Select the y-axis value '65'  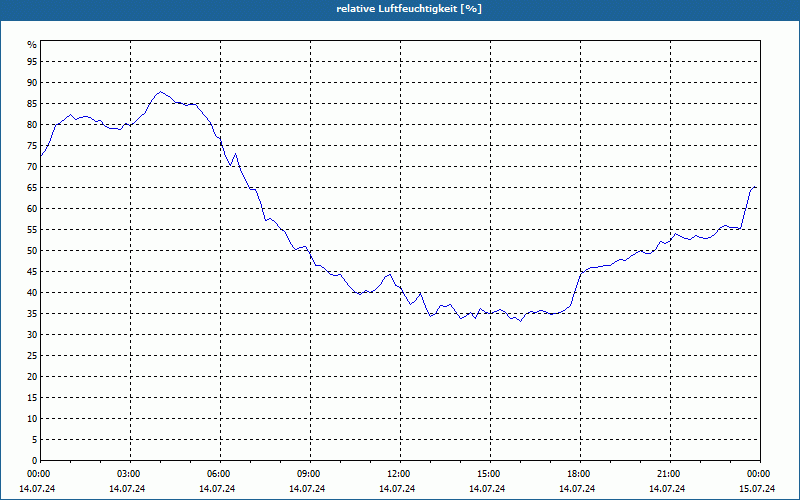(32, 188)
